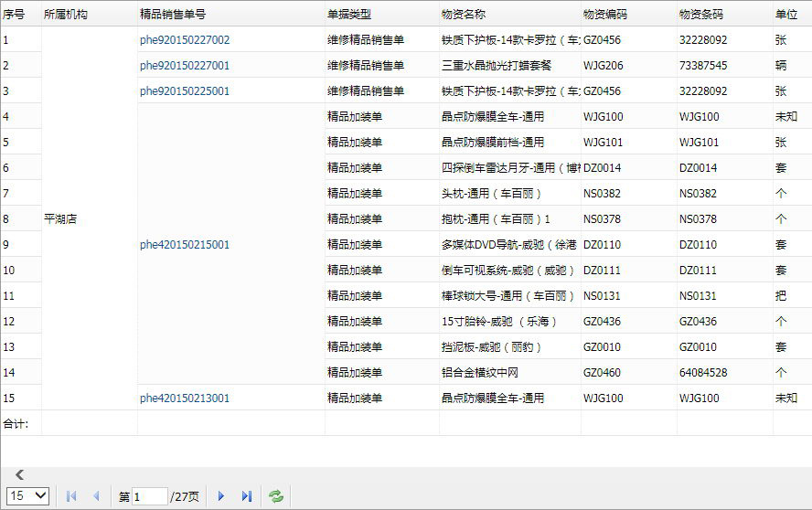Click the page number input field
This screenshot has width=812, height=510.
coord(149,496)
